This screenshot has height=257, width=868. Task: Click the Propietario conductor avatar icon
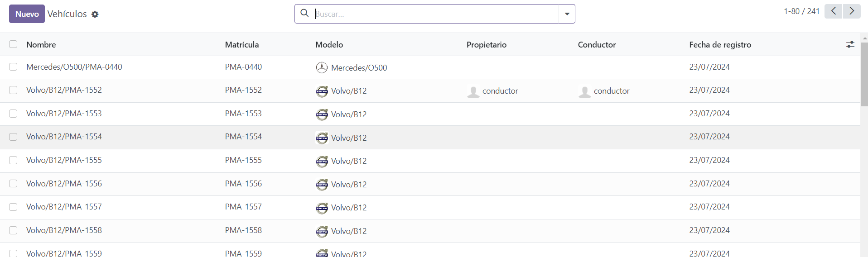pyautogui.click(x=473, y=91)
